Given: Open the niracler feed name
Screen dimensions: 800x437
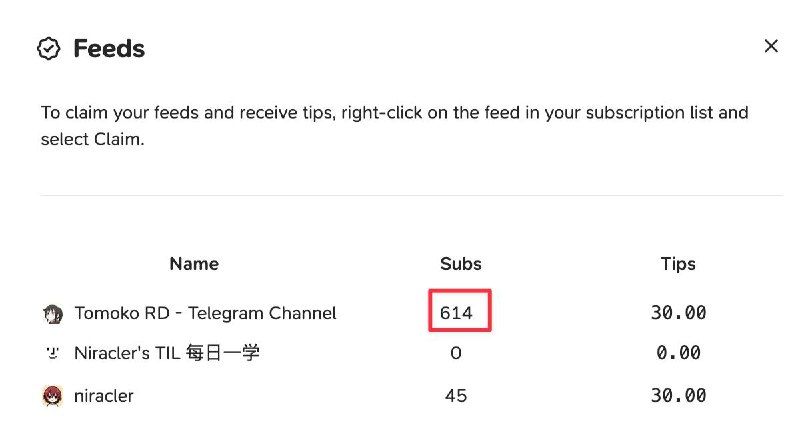Looking at the screenshot, I should click(x=104, y=396).
